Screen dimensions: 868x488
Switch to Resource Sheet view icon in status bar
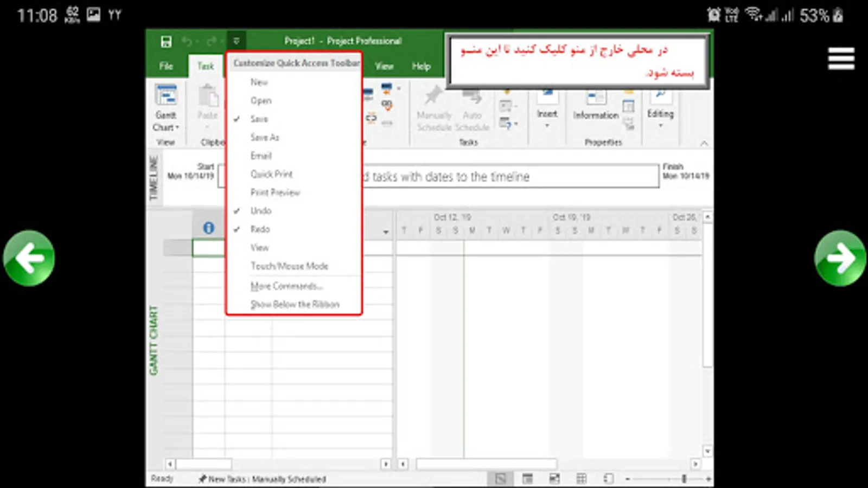(x=582, y=479)
